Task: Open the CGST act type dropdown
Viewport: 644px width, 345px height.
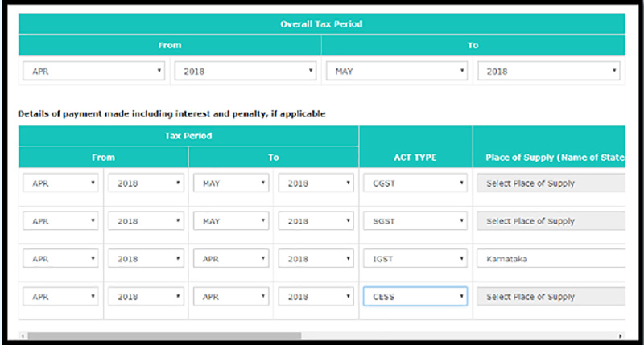Action: 415,183
